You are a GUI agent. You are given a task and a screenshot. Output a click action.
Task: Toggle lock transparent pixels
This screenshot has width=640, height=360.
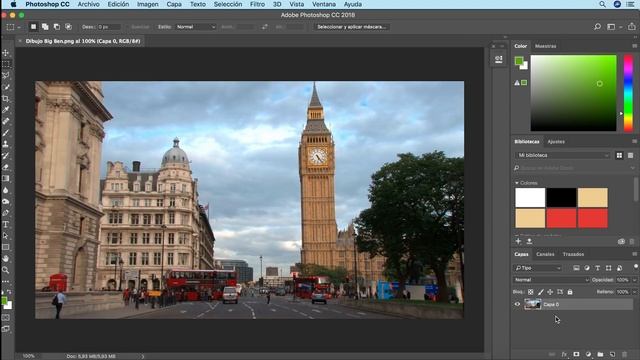(x=531, y=292)
